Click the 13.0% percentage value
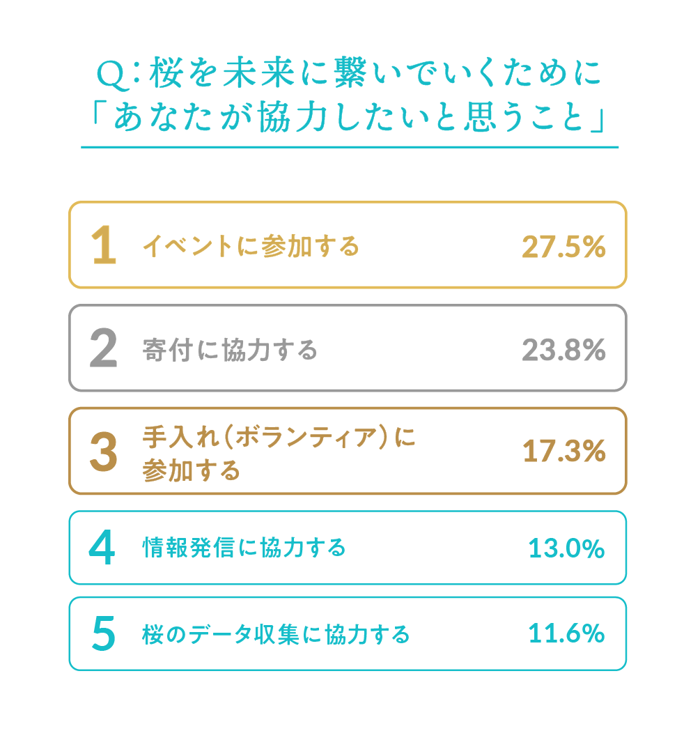Screen dimensions: 700x731 566,549
